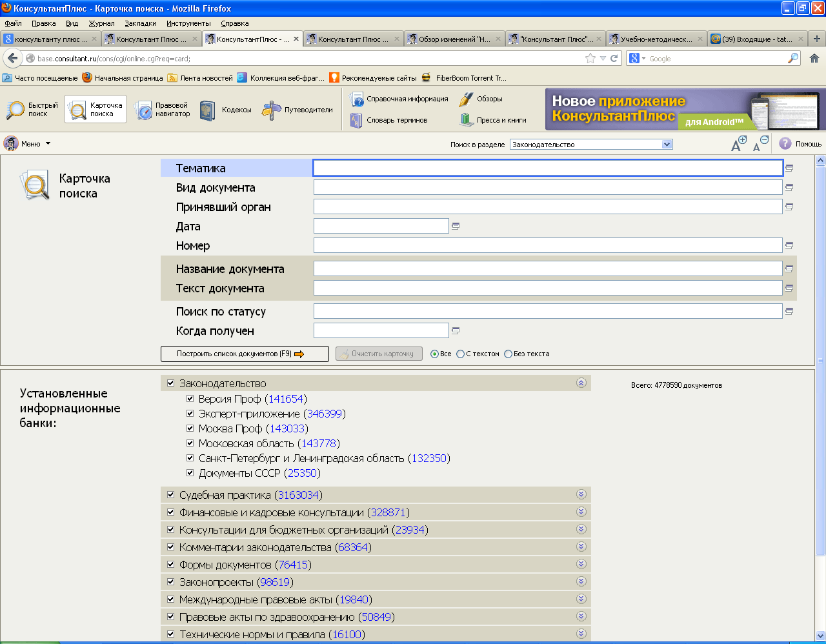Screen dimensions: 826x644
Task: Uncheck Документы СССР checkbox
Action: point(190,472)
